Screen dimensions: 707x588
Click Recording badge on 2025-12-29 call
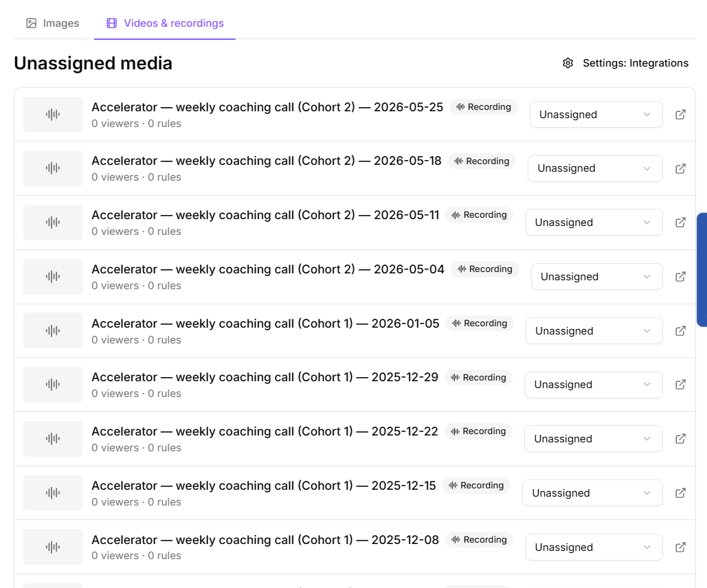(478, 377)
